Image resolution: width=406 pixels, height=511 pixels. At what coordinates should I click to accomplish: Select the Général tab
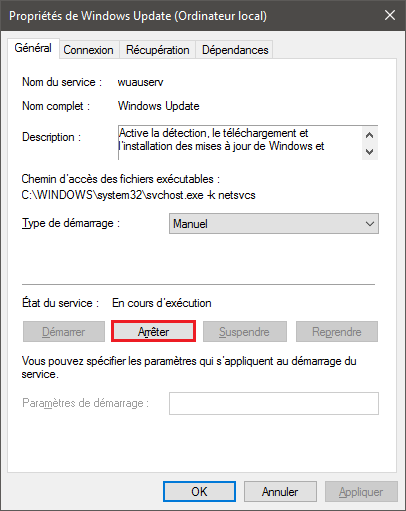coord(33,48)
